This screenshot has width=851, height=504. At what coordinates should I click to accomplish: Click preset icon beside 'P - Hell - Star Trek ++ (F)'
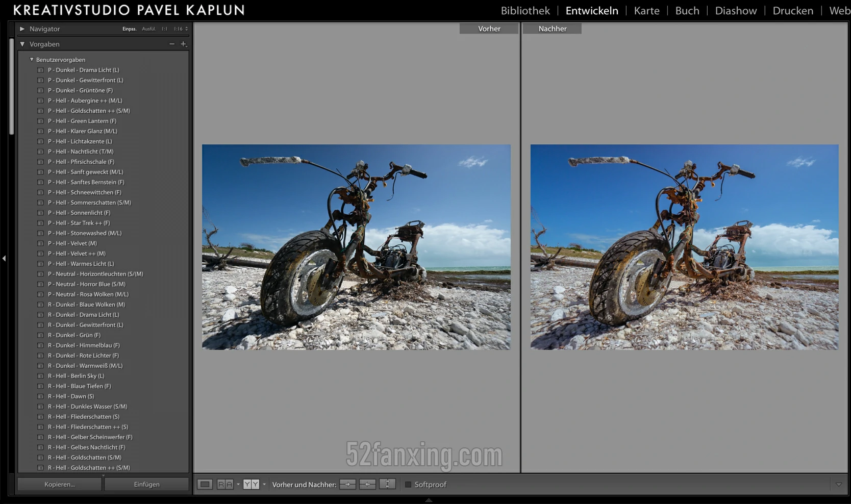(x=40, y=223)
